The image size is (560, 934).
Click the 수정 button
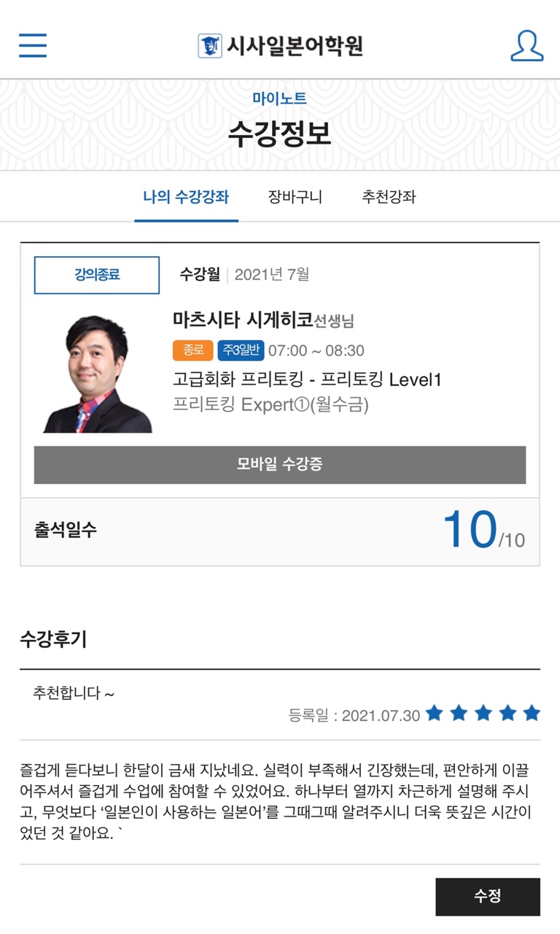(487, 896)
